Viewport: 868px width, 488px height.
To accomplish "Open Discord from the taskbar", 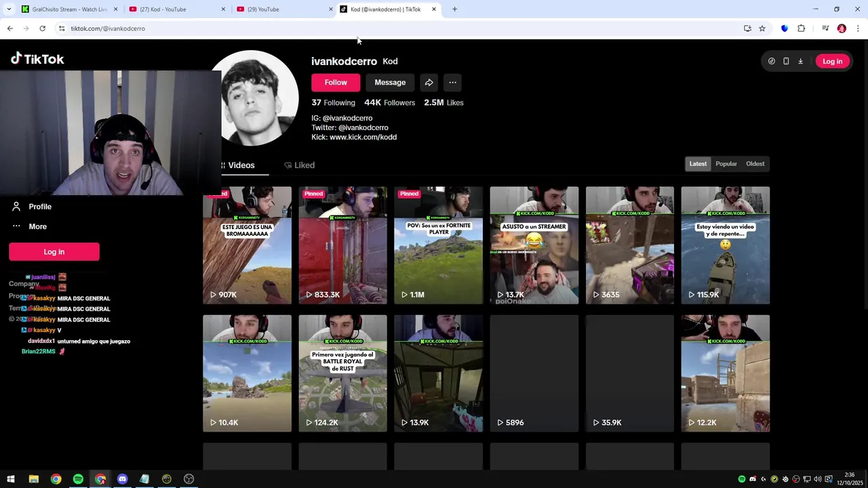I will [x=122, y=479].
